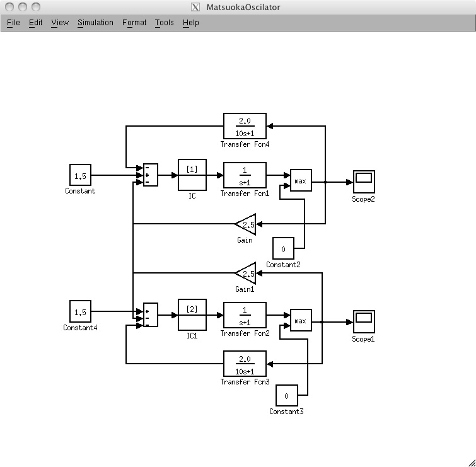The width and height of the screenshot is (476, 467).
Task: Click the upper max block
Action: click(300, 182)
